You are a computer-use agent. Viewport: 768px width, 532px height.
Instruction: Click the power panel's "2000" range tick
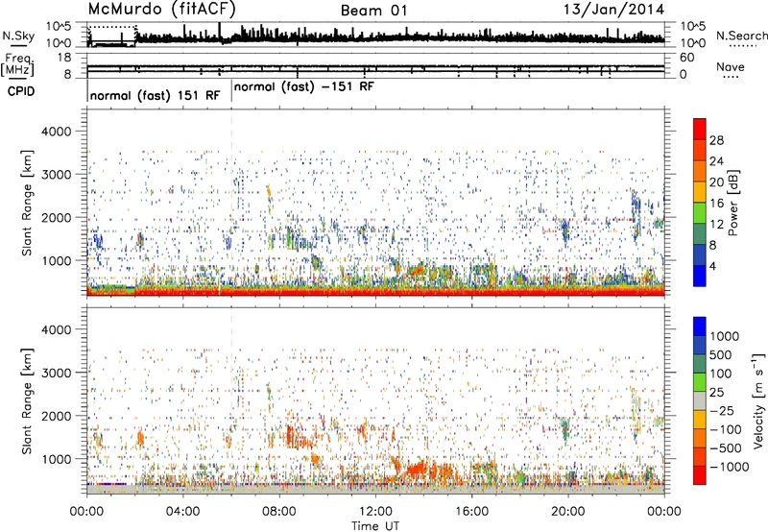(x=56, y=217)
